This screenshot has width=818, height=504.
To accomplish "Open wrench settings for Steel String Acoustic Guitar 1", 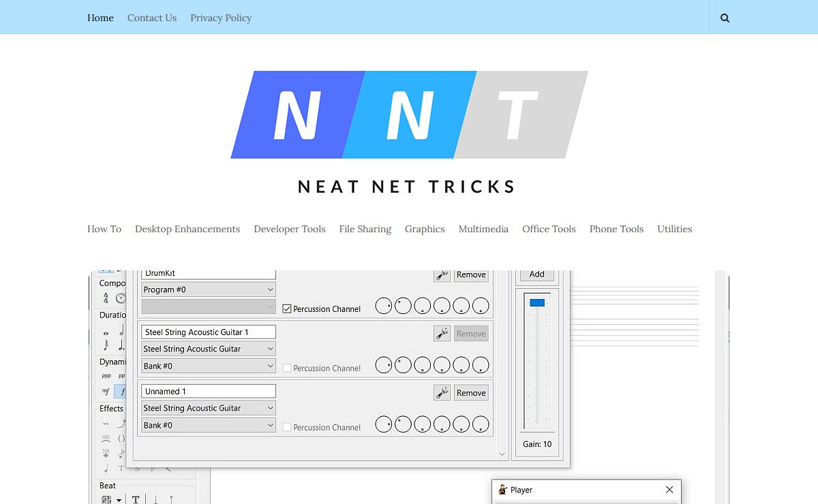I will (442, 333).
